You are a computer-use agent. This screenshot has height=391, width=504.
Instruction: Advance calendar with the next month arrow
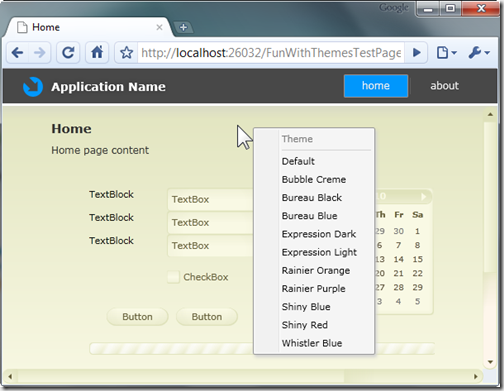point(423,197)
